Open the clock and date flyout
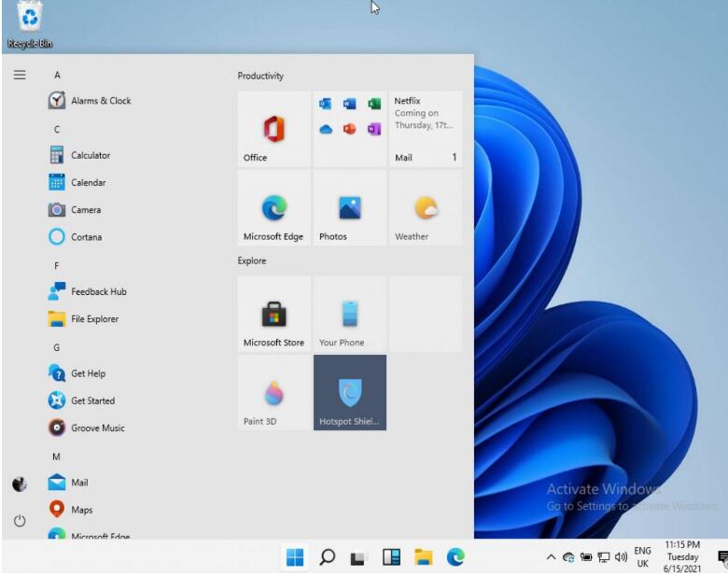This screenshot has width=728, height=576. (682, 557)
